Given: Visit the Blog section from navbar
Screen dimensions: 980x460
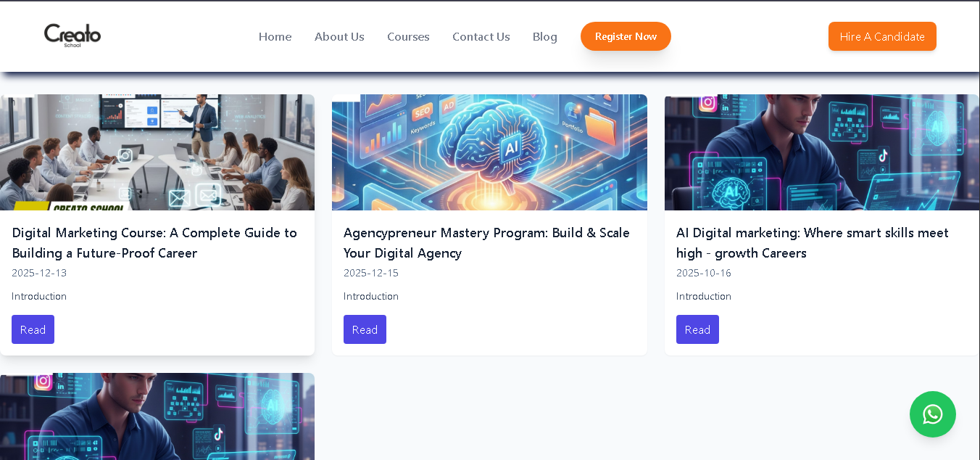Looking at the screenshot, I should [x=545, y=36].
